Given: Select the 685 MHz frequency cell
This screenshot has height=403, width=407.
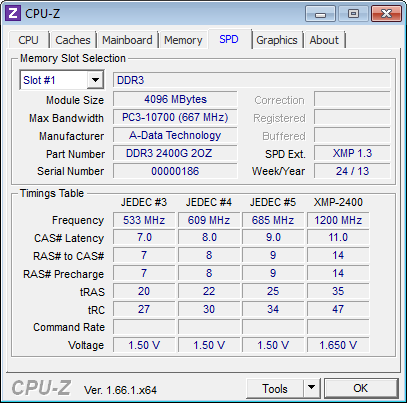Looking at the screenshot, I should point(273,220).
